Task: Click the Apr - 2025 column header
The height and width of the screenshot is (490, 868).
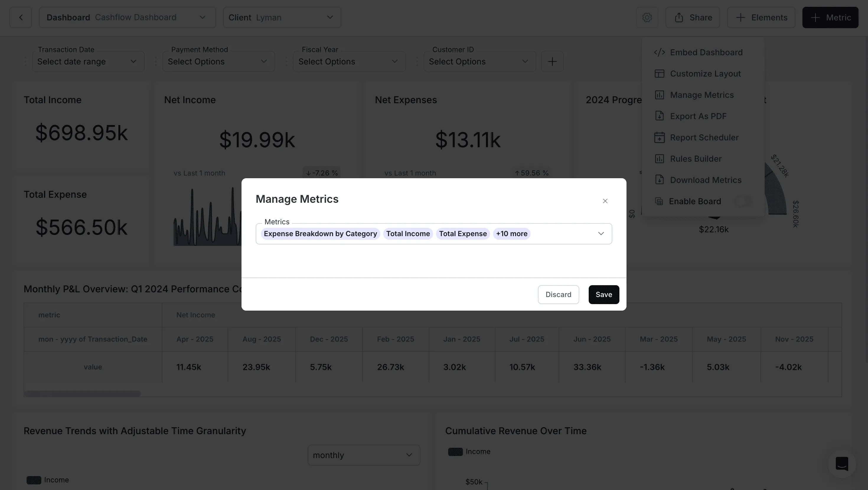Action: 195,339
